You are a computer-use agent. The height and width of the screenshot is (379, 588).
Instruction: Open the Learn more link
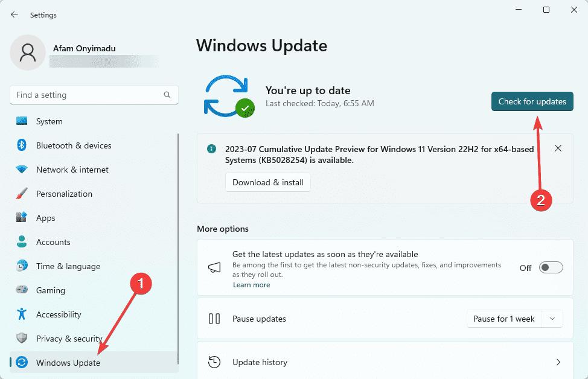251,285
